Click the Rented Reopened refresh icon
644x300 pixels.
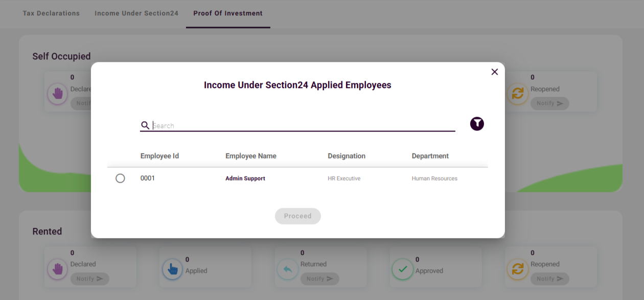[x=518, y=269]
